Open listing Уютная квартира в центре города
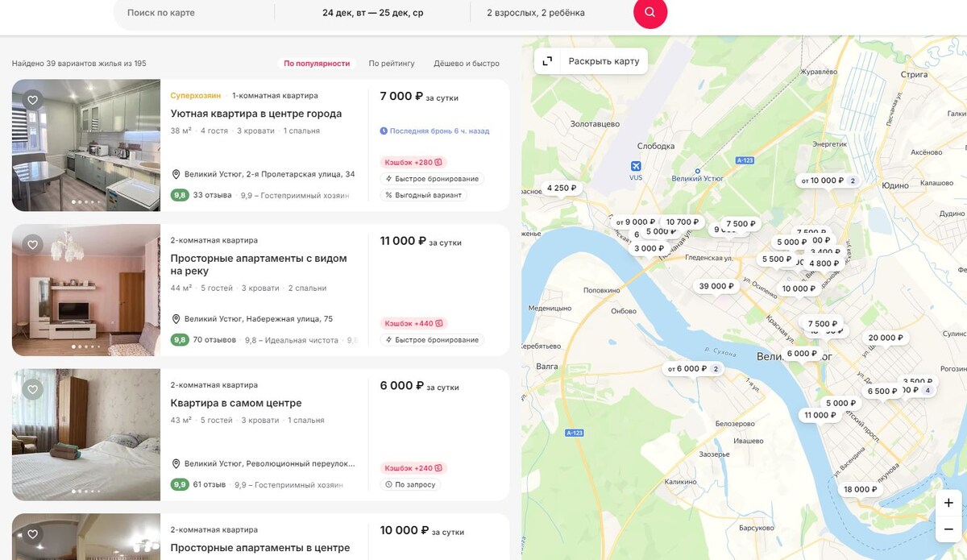The image size is (967, 560). point(256,114)
